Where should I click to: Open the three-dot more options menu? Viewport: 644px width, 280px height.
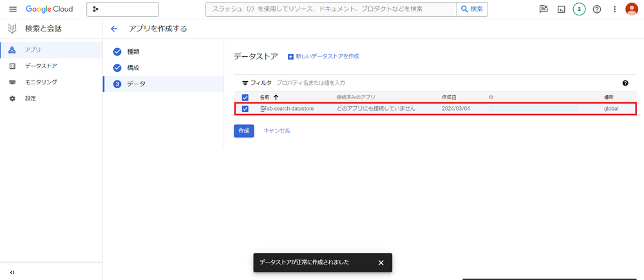[614, 9]
